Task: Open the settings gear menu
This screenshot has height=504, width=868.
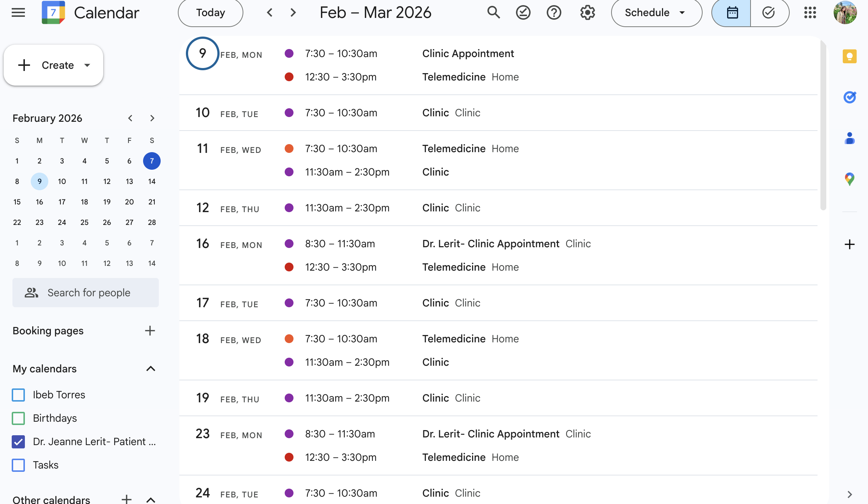Action: tap(587, 13)
